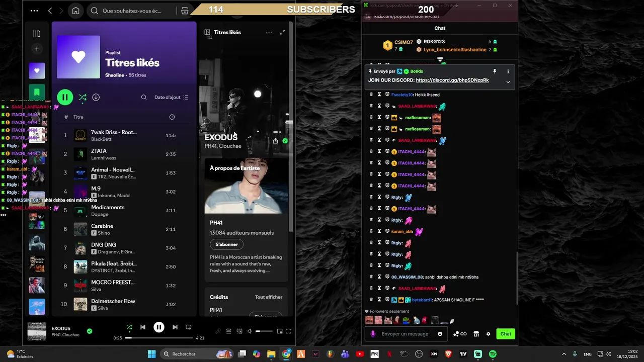Toggle repeat in the player bar
The width and height of the screenshot is (644, 362).
coord(189,327)
